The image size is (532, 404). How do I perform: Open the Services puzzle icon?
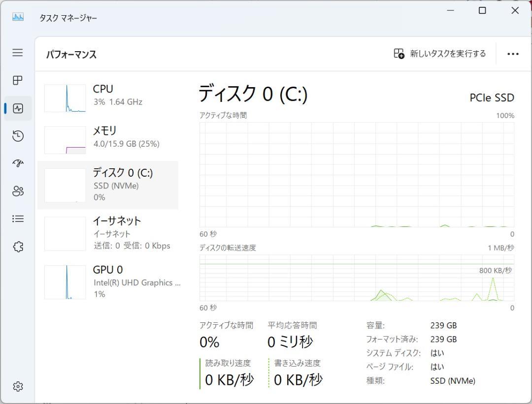coord(18,247)
